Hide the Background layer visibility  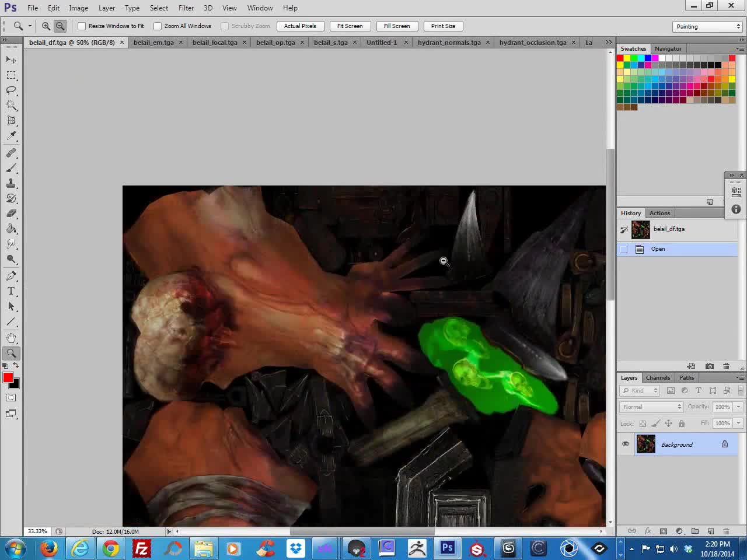[x=626, y=444]
